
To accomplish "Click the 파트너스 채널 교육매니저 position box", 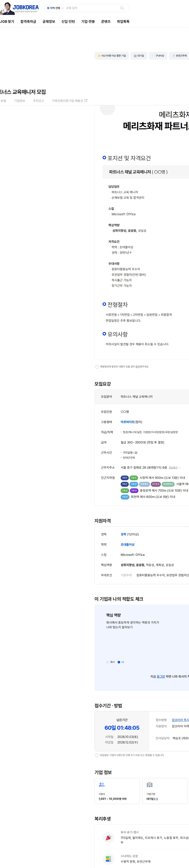I will 146,172.
